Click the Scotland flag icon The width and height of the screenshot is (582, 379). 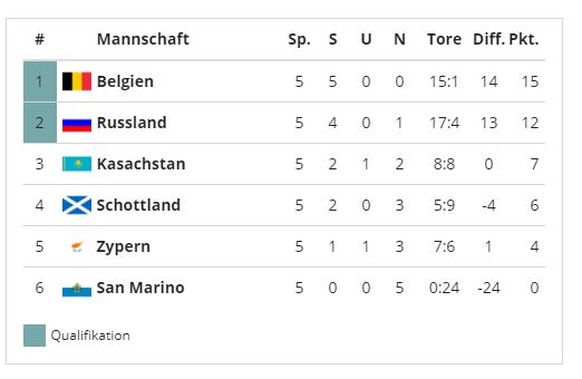point(76,205)
